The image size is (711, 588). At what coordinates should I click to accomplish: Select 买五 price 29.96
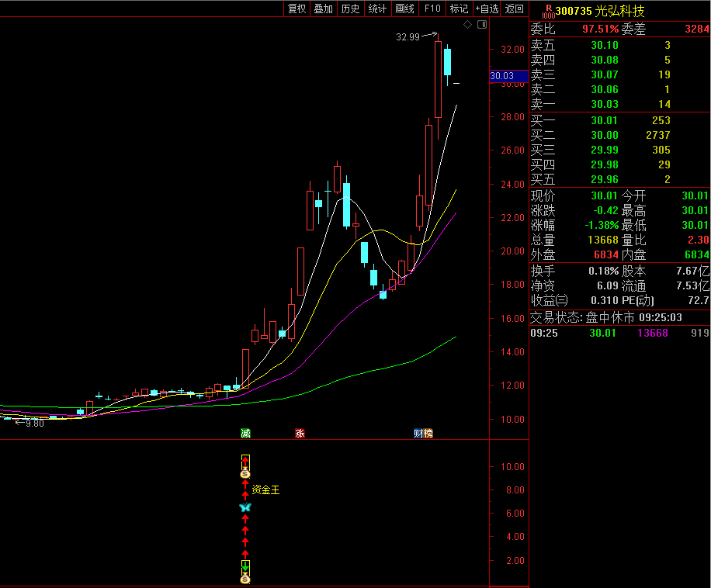(605, 180)
